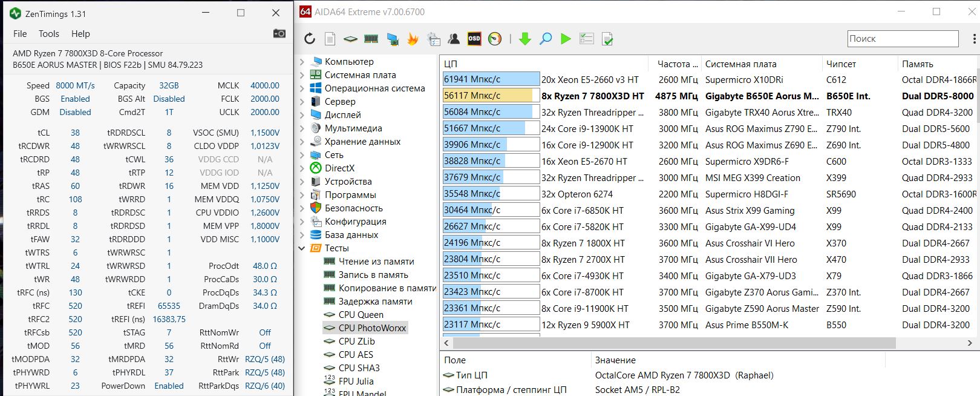
Task: Launch System Stability Test flame icon
Action: click(x=413, y=39)
